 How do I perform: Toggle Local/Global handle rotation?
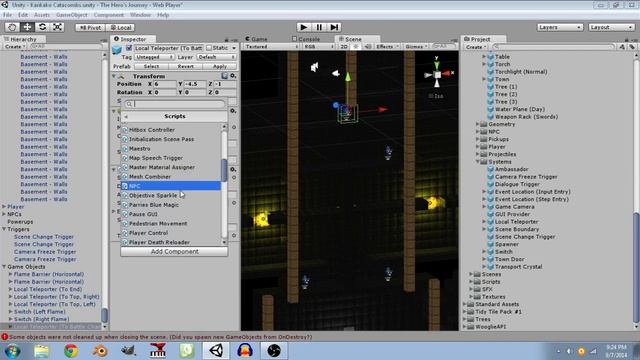click(121, 28)
